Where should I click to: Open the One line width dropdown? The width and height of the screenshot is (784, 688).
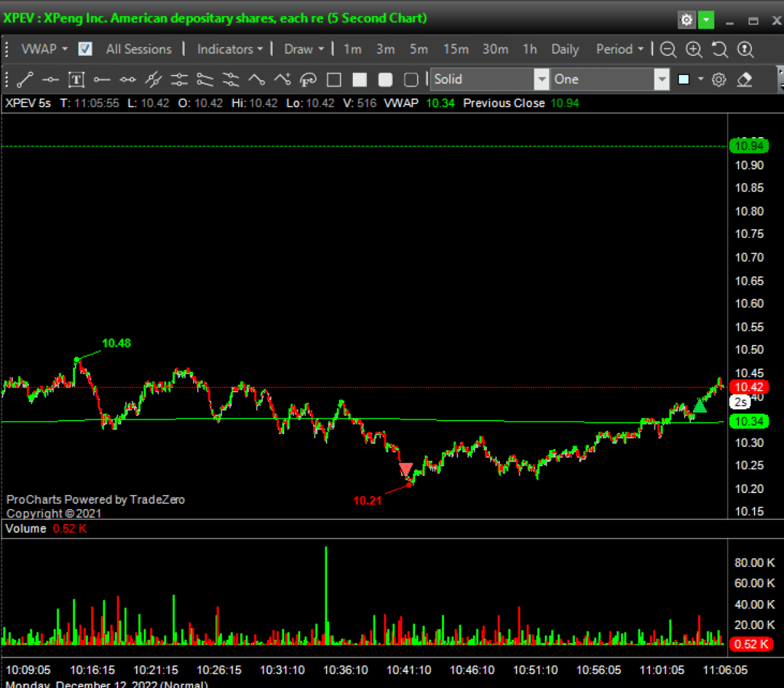point(661,80)
